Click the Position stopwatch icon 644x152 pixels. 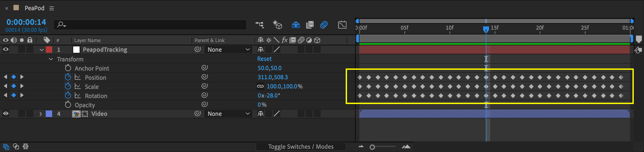point(68,77)
